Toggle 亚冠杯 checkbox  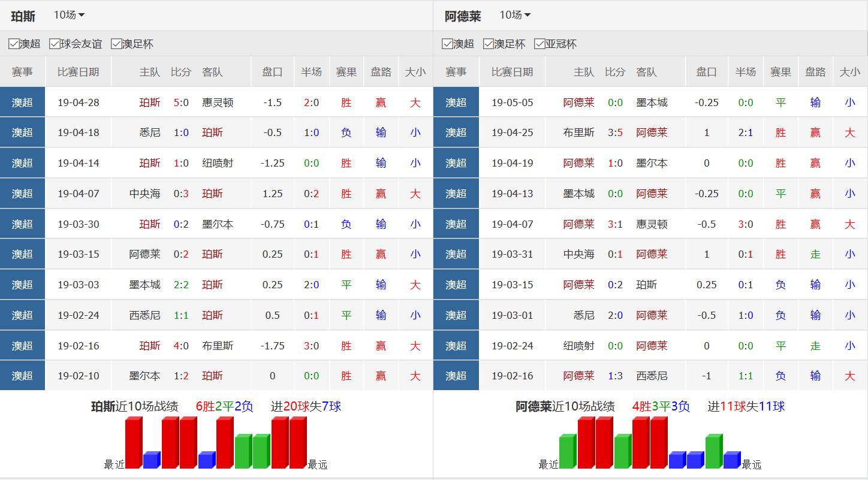click(540, 44)
